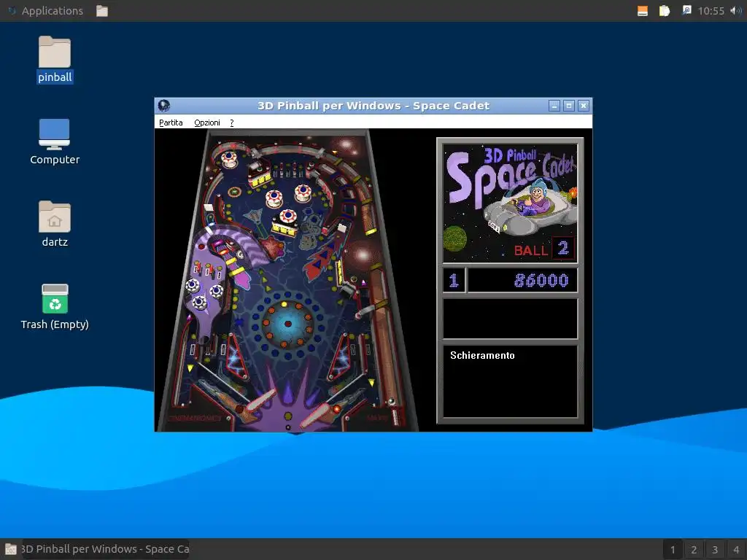This screenshot has height=560, width=747.
Task: Close the 3D Pinball window
Action: [584, 106]
